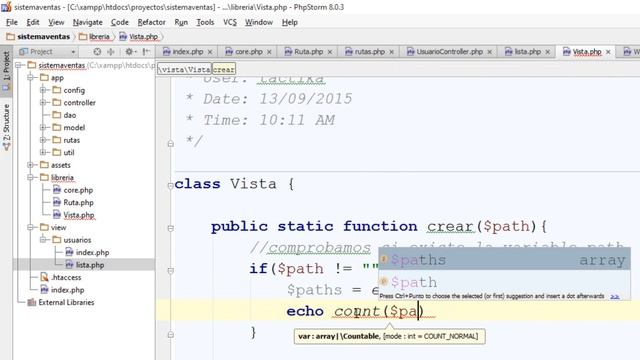Select External Libraries node
The image size is (640, 360).
pyautogui.click(x=60, y=302)
